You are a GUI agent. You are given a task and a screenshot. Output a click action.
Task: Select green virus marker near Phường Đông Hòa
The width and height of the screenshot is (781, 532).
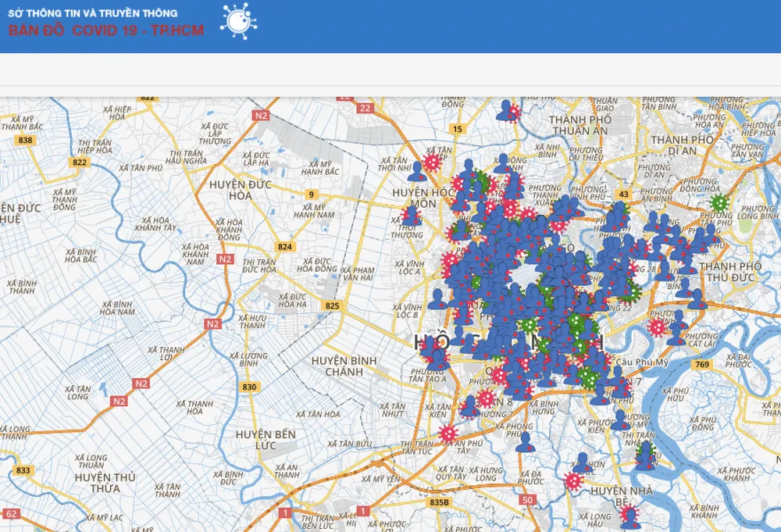click(719, 203)
